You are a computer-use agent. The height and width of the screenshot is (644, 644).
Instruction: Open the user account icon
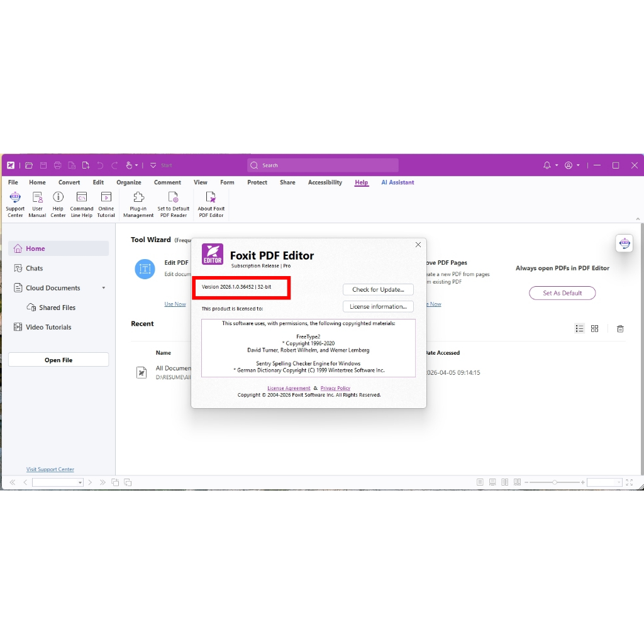[569, 165]
